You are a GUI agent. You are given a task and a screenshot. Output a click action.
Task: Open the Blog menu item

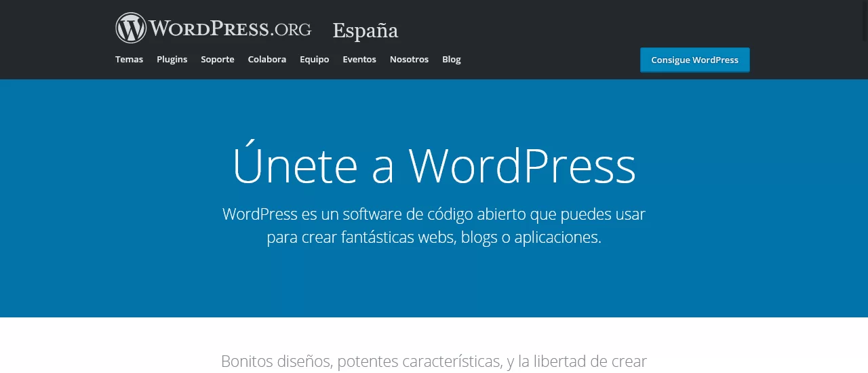452,59
